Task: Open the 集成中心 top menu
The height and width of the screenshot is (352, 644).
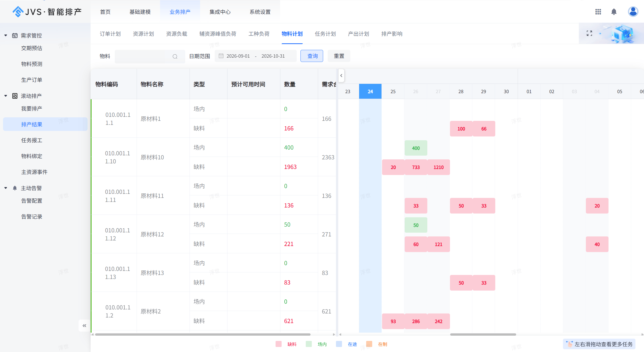Action: pyautogui.click(x=220, y=12)
